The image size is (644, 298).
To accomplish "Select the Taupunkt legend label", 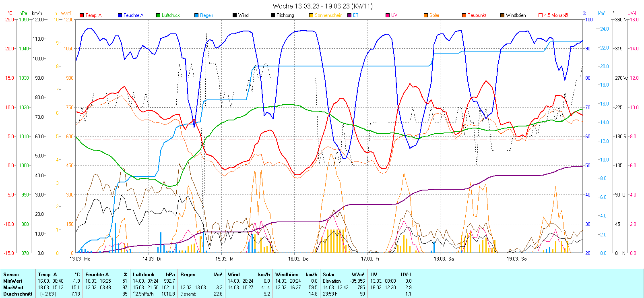I will tap(477, 15).
